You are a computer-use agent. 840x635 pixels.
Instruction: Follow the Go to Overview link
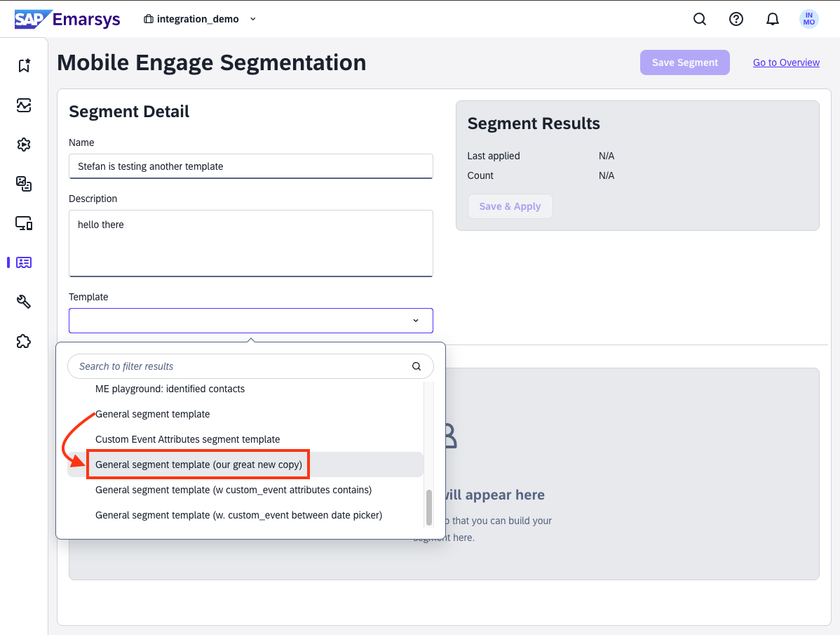tap(786, 62)
